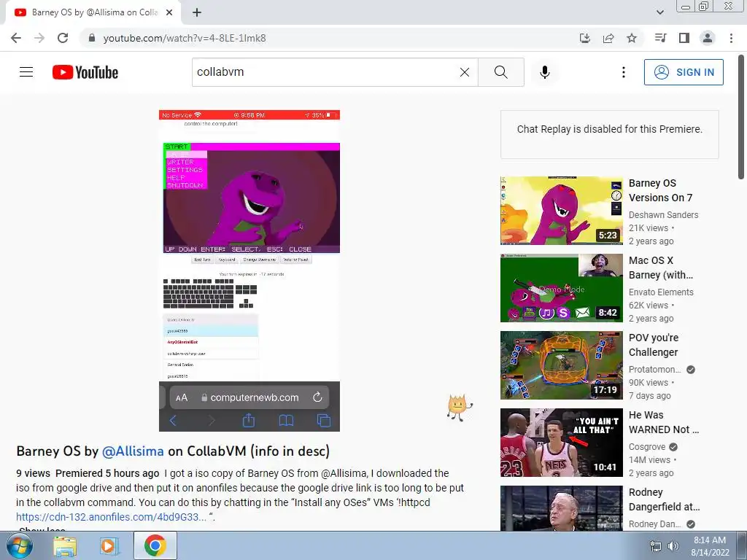This screenshot has width=747, height=560.
Task: Click Barney OS Versions On 7 title
Action: [x=660, y=190]
